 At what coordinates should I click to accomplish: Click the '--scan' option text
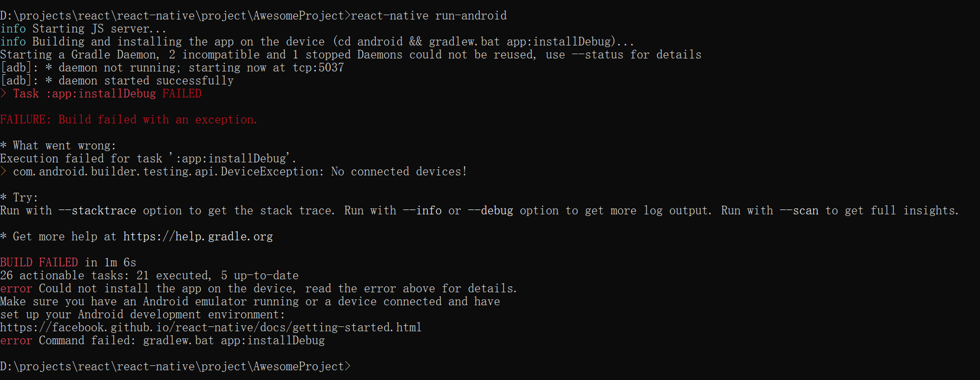pos(799,211)
